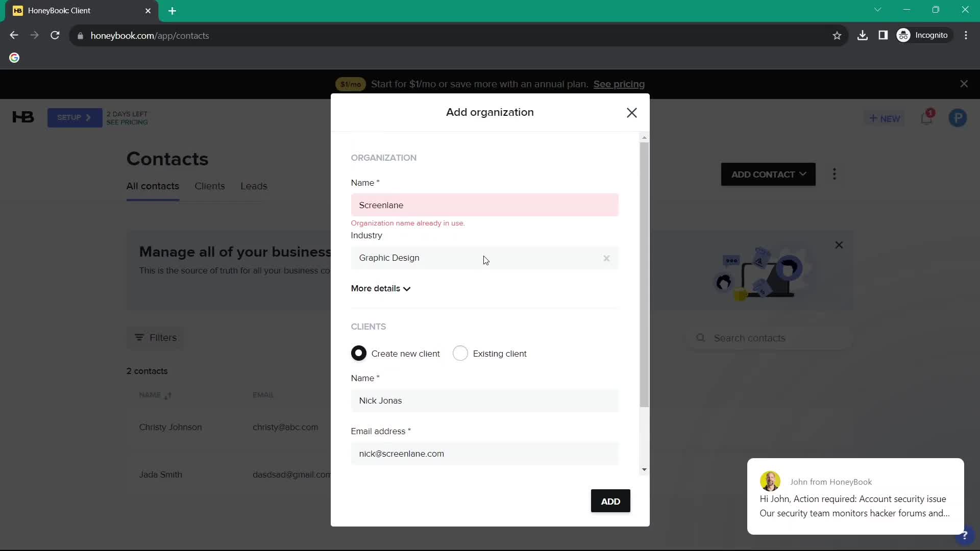Reload the page
Screen dimensions: 980x551
(x=55, y=36)
